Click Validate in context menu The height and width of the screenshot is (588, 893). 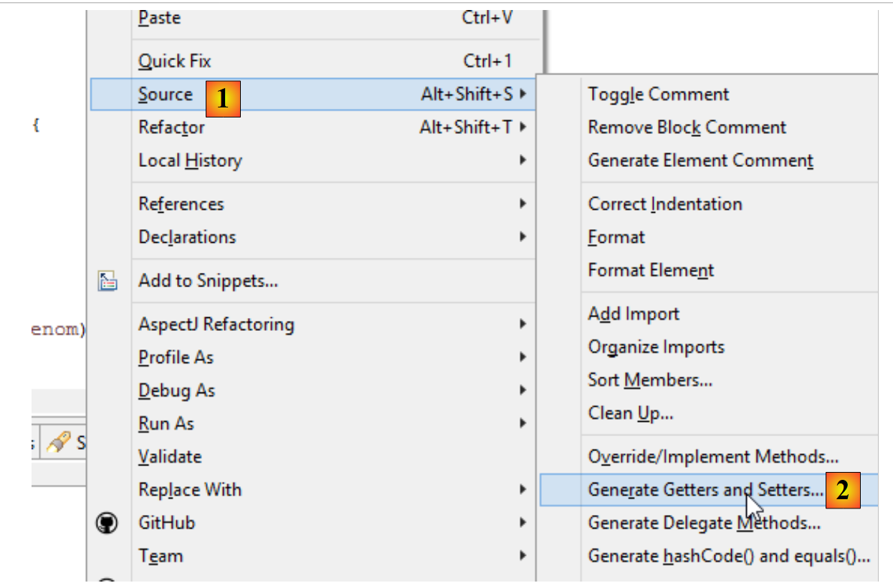tap(170, 457)
